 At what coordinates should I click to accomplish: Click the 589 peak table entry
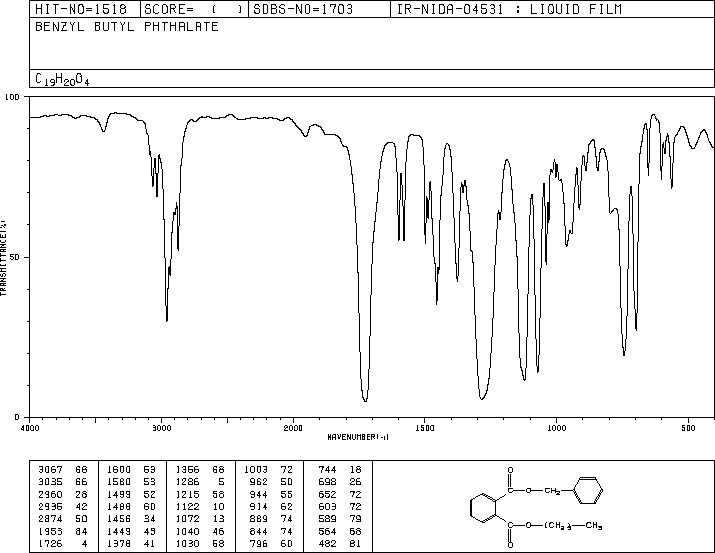[x=340, y=519]
